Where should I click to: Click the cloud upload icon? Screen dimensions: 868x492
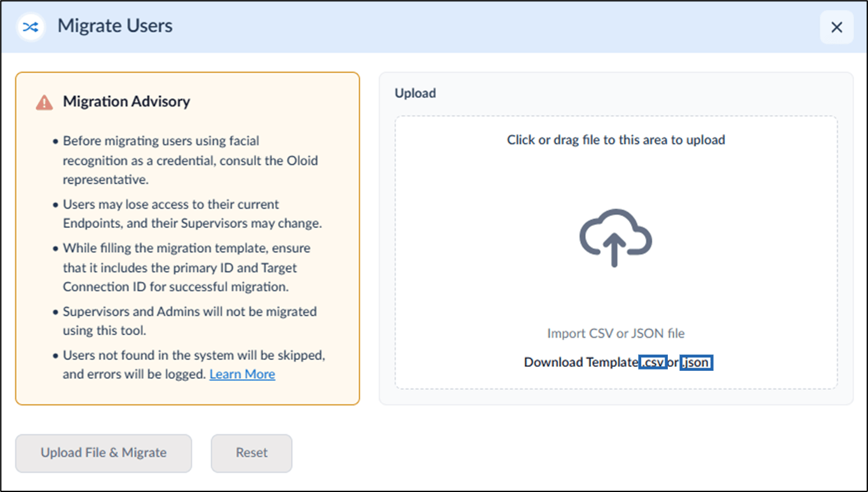[616, 237]
